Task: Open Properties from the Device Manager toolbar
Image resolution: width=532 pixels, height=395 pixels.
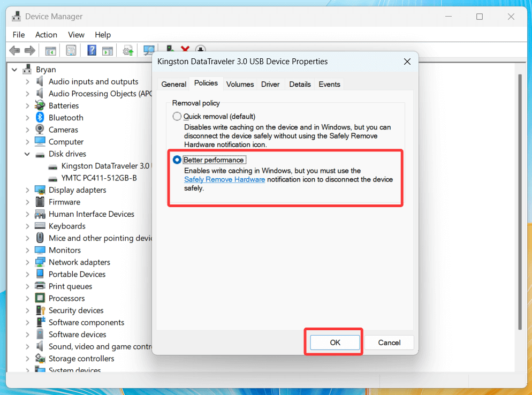Action: pos(70,50)
